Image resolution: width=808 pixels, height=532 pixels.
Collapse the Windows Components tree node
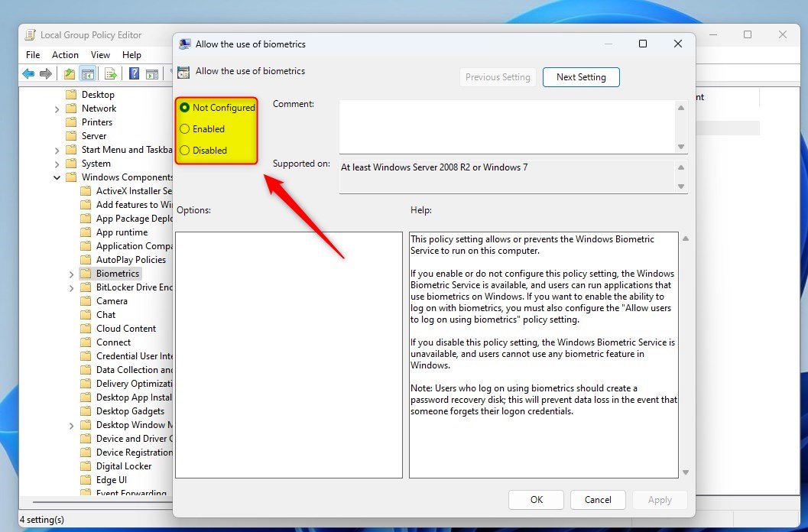57,177
